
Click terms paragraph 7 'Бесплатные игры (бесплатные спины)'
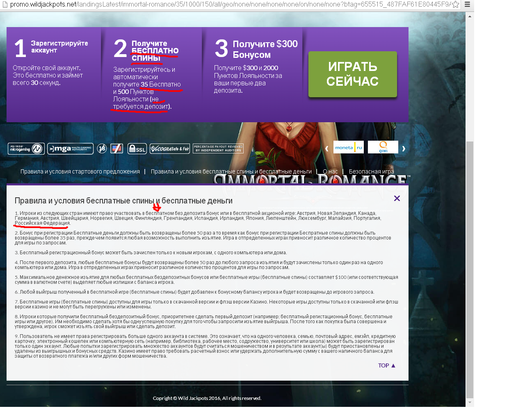click(206, 304)
